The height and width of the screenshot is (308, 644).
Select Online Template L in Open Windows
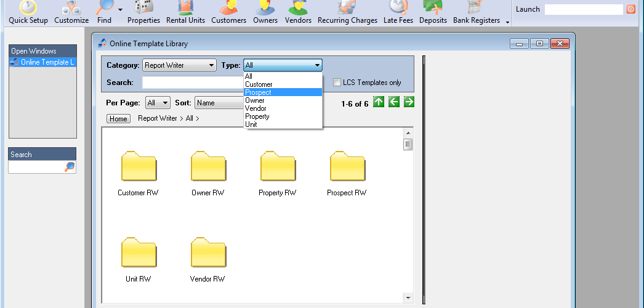(x=42, y=62)
